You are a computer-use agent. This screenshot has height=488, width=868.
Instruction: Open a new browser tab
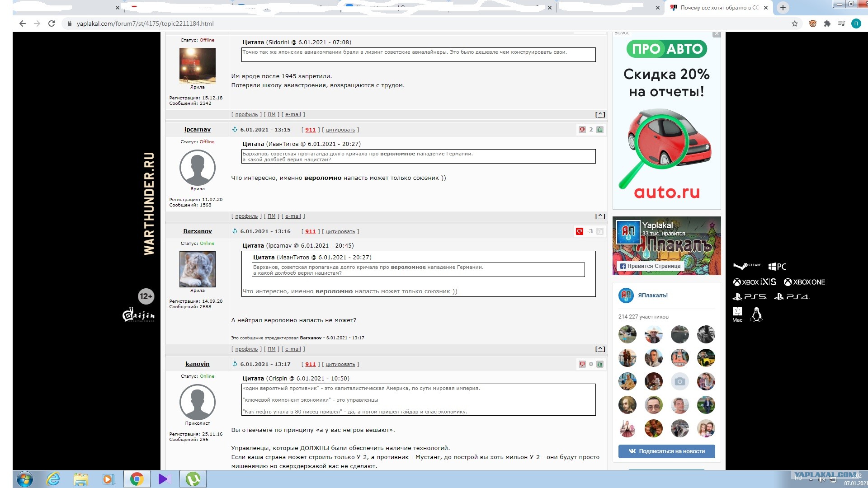click(783, 8)
